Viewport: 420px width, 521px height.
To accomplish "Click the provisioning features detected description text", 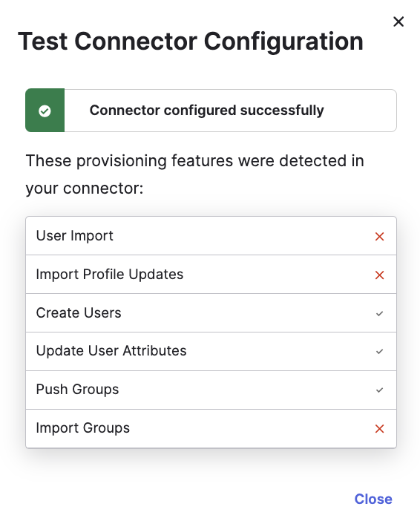I will click(x=194, y=174).
